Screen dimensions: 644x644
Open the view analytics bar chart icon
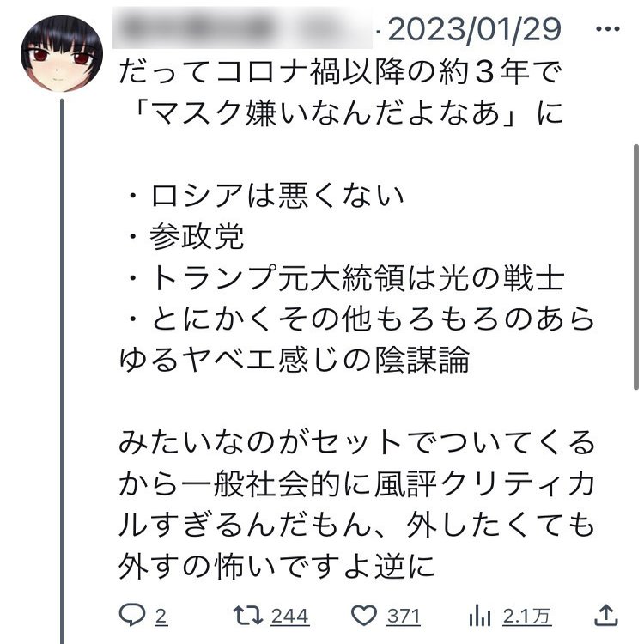[480, 615]
